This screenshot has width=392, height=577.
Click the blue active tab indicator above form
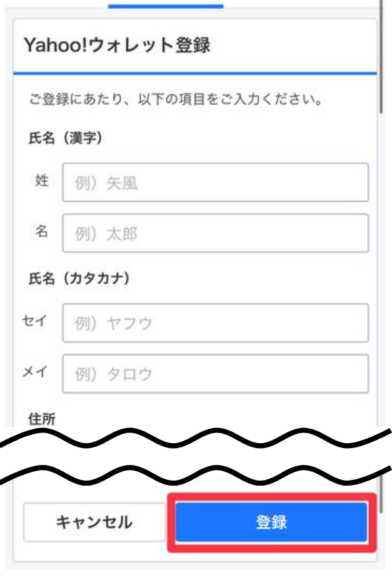click(165, 6)
